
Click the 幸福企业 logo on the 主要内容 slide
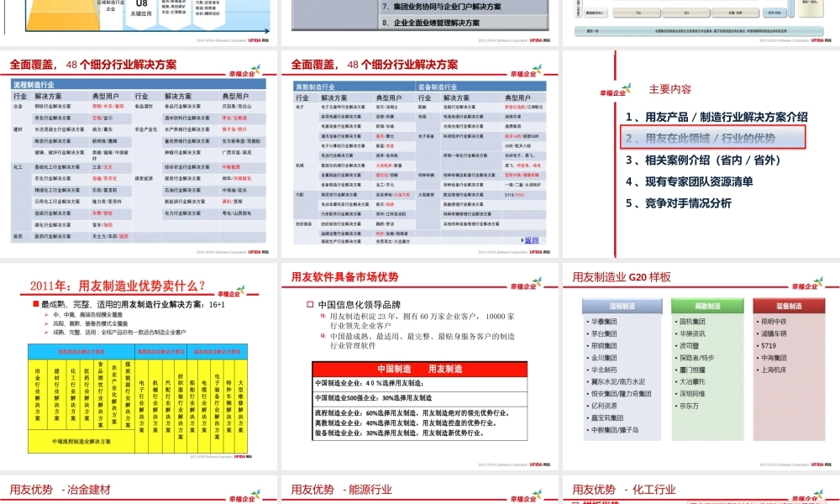point(616,91)
